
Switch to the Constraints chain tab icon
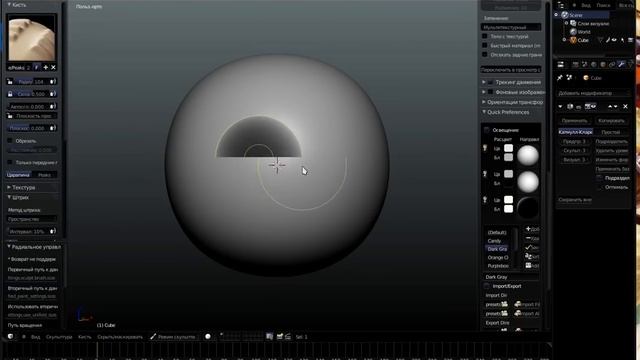coord(612,64)
